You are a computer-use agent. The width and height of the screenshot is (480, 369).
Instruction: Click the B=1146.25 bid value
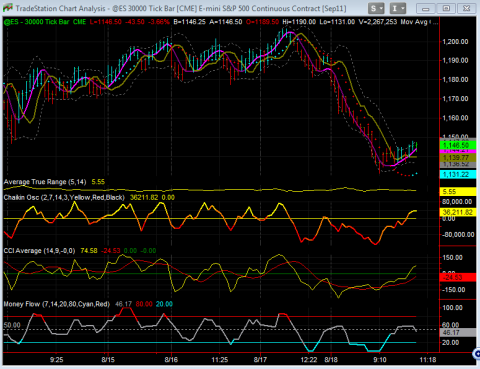coord(190,22)
